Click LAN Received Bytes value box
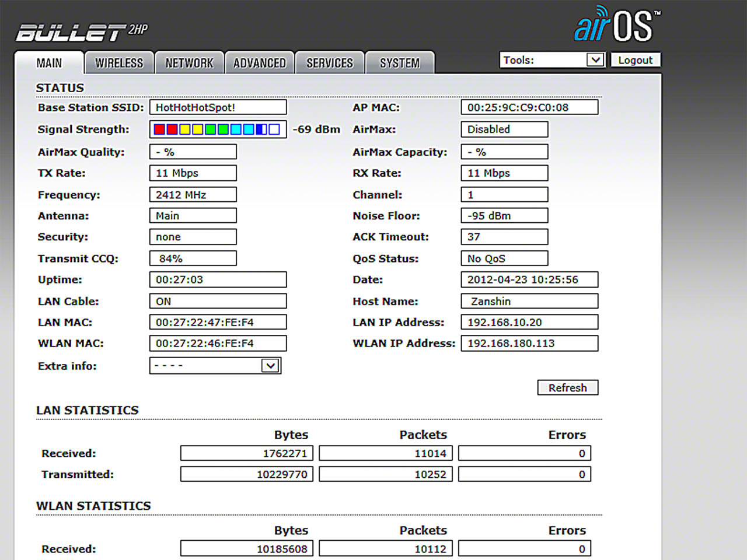This screenshot has height=560, width=747. [x=247, y=453]
